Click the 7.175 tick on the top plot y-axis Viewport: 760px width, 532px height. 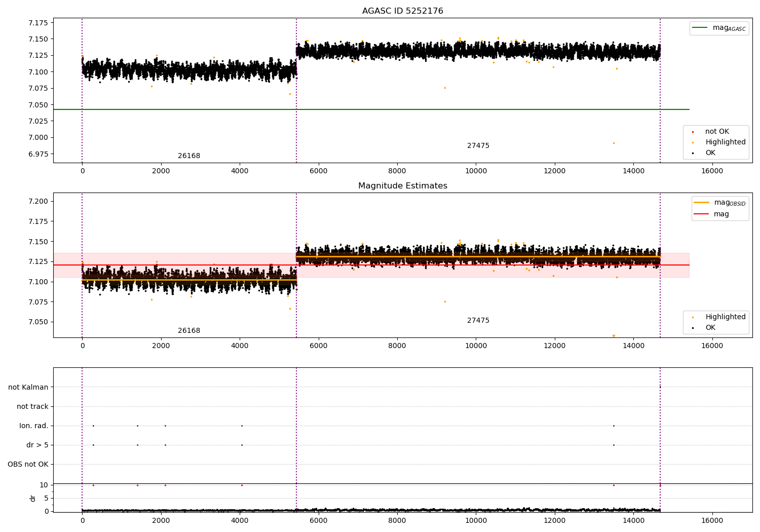(x=38, y=23)
